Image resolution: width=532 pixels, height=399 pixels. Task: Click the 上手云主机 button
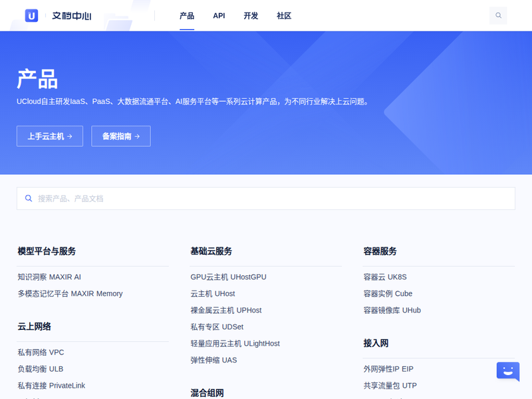[50, 136]
